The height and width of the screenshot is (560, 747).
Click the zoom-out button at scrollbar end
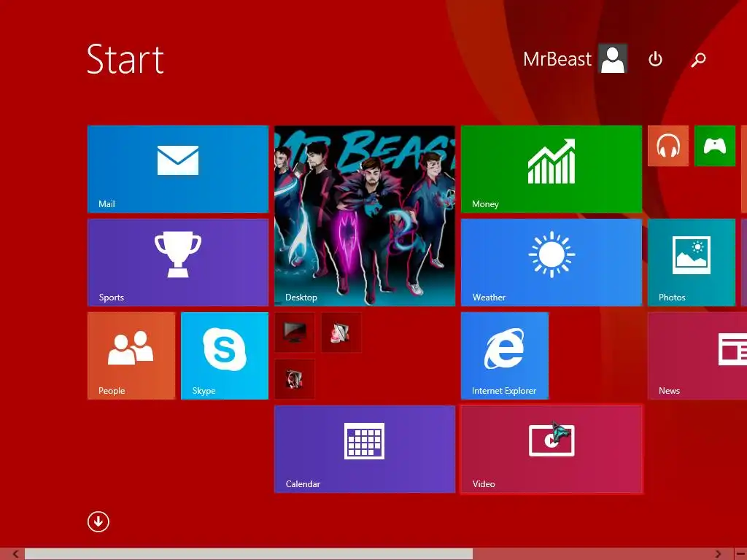[740, 554]
